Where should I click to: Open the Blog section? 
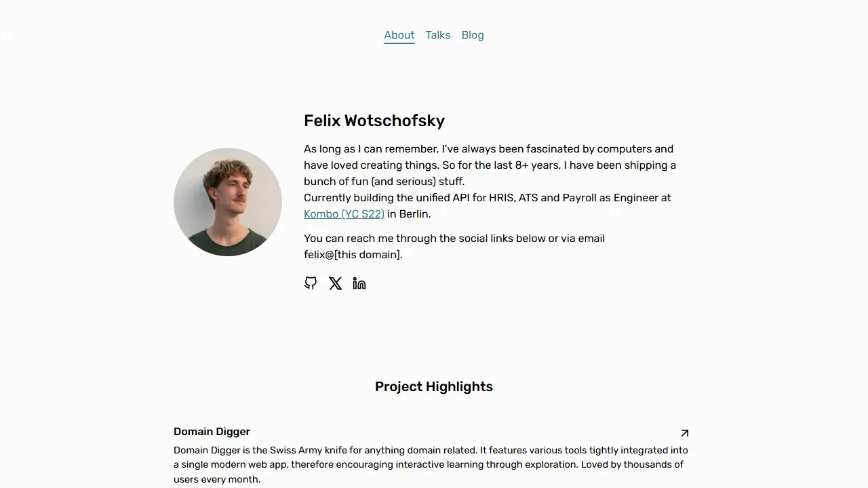[x=473, y=35]
